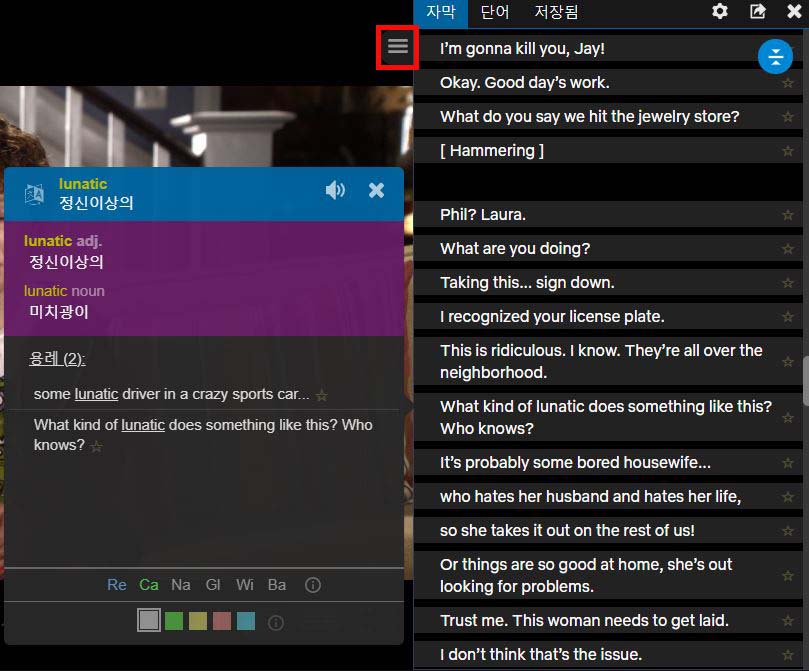Jump to subtitle 'What are you doing?'
This screenshot has height=671, width=809.
(x=515, y=249)
